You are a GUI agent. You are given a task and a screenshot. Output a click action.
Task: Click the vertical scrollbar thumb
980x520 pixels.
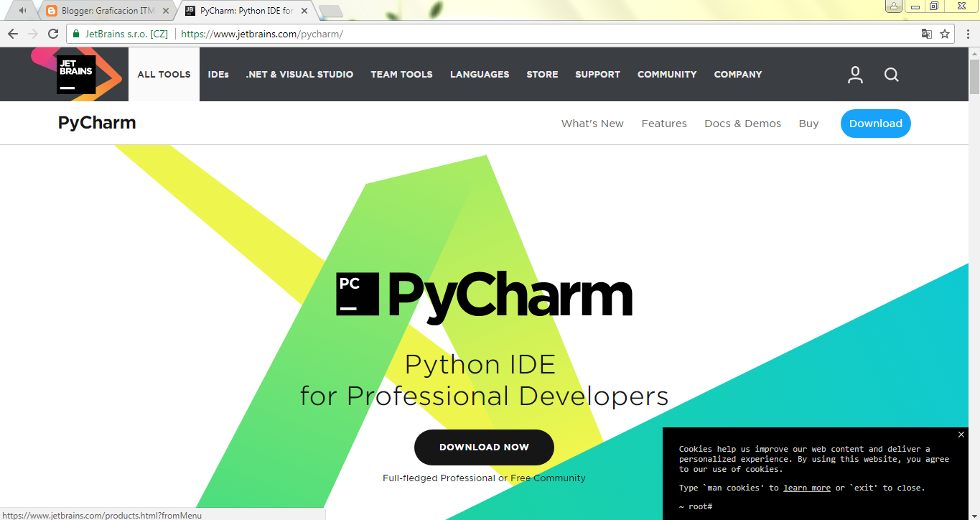pyautogui.click(x=974, y=77)
